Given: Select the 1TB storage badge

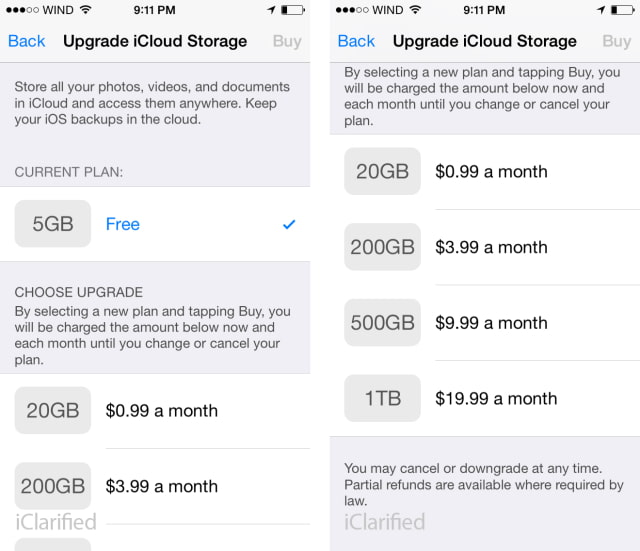Looking at the screenshot, I should [382, 398].
